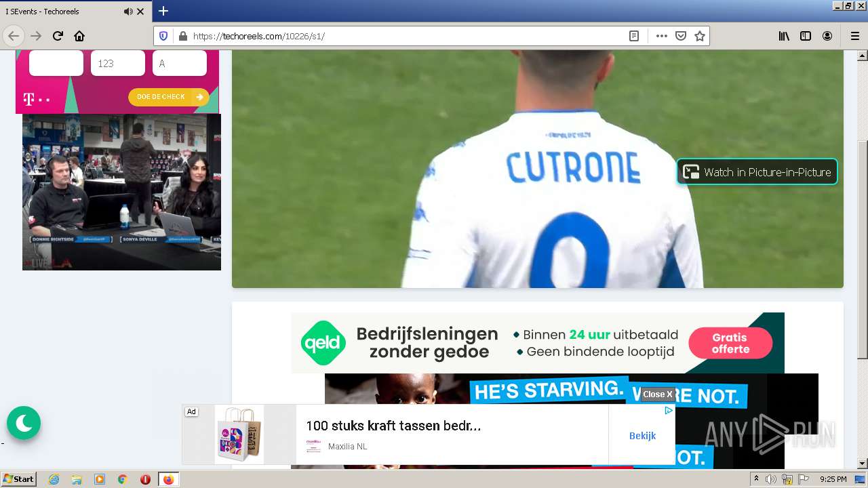Click the A input field in ad

180,63
